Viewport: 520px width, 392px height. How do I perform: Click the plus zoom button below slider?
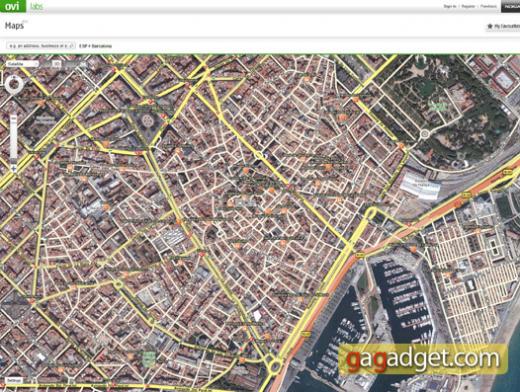click(14, 168)
